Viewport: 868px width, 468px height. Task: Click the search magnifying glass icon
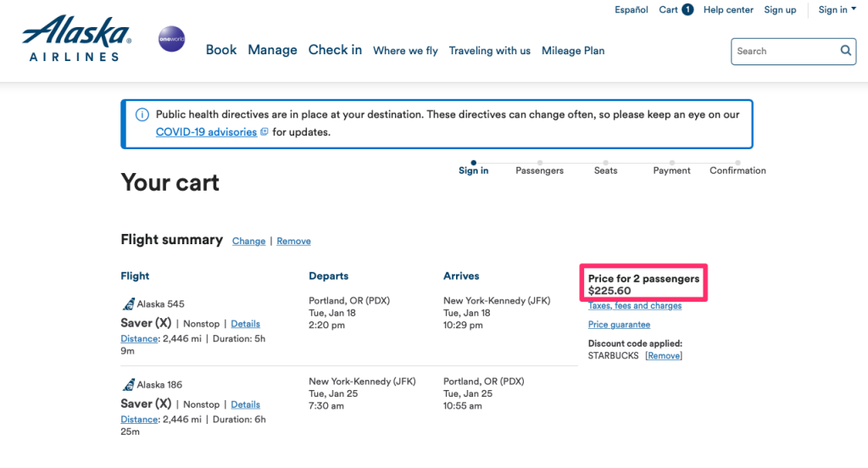pyautogui.click(x=845, y=51)
